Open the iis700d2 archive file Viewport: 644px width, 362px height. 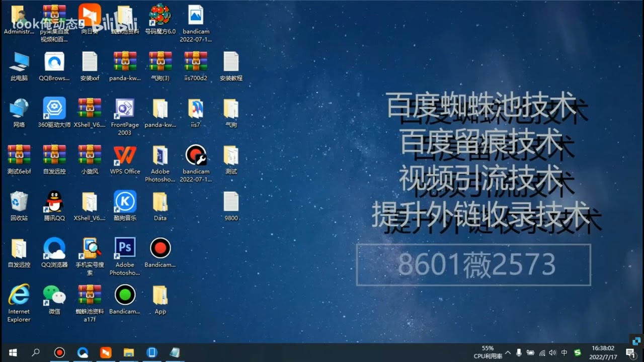click(x=196, y=62)
